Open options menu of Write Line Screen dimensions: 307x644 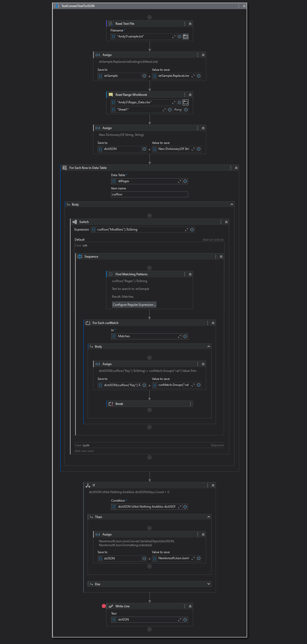coord(185,606)
